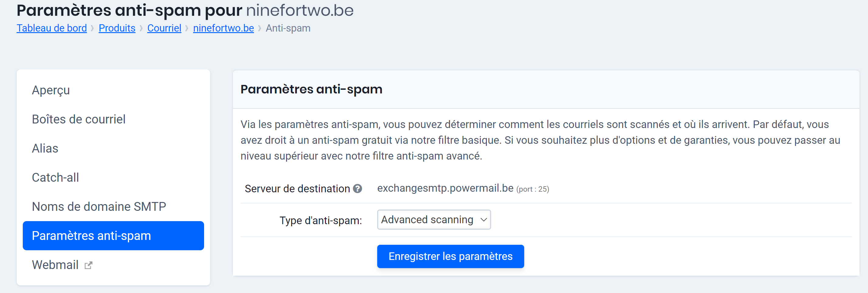
Task: View Noms de domaine SMTP settings
Action: [99, 207]
